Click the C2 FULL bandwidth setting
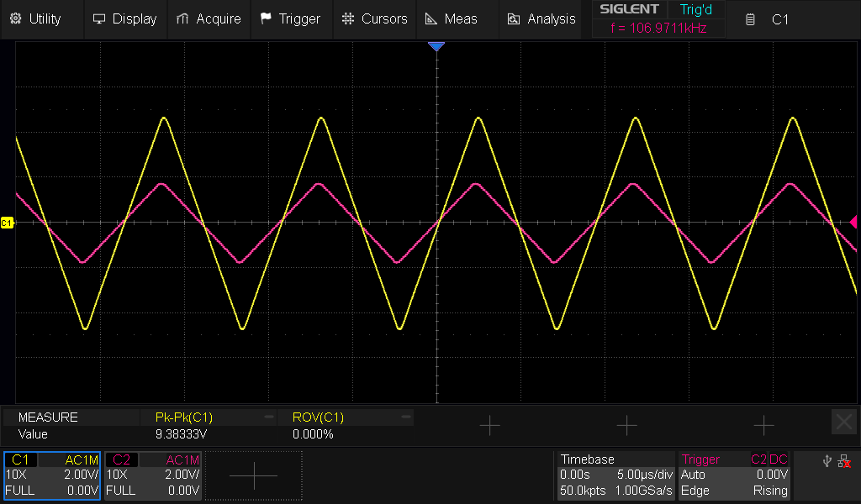Image resolution: width=861 pixels, height=504 pixels. click(121, 491)
